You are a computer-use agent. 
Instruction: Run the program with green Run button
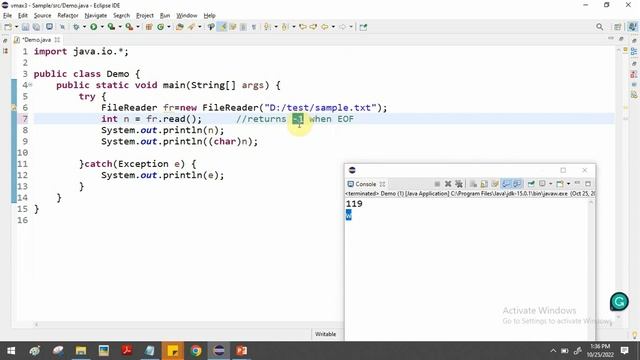tap(93, 27)
